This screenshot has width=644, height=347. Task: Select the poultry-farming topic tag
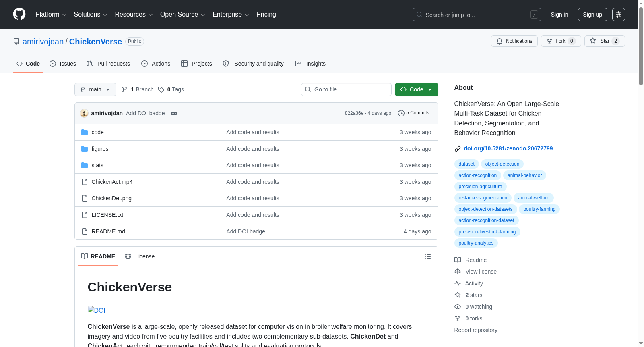(x=539, y=209)
